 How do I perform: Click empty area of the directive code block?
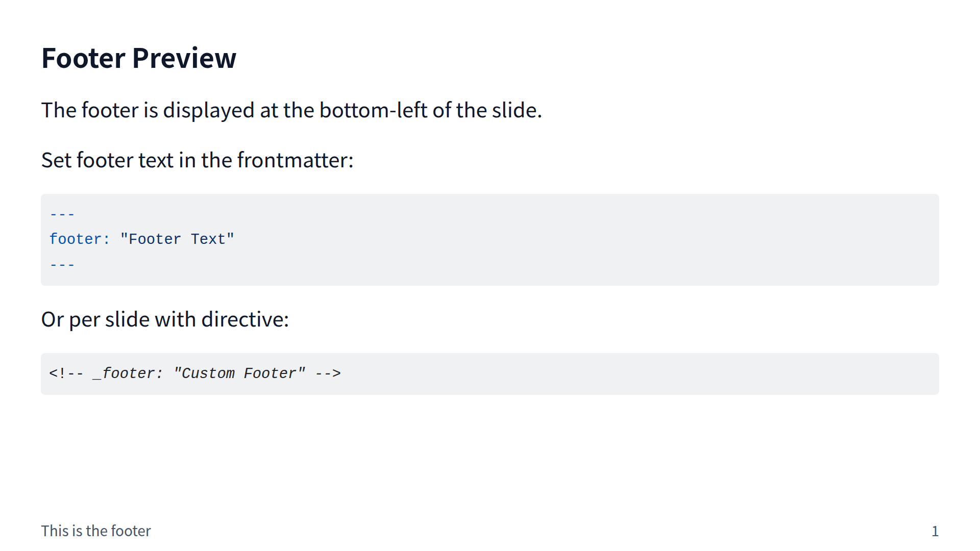[x=612, y=374]
